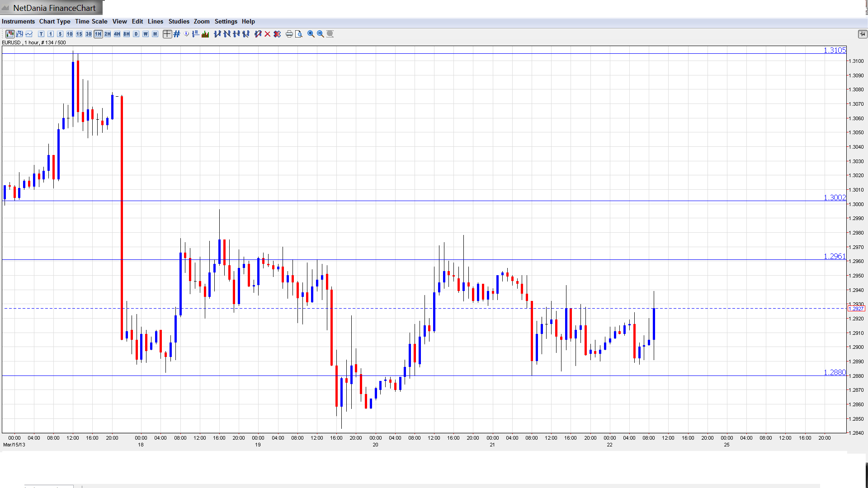This screenshot has height=488, width=868.
Task: Open the Studies menu
Action: [179, 21]
